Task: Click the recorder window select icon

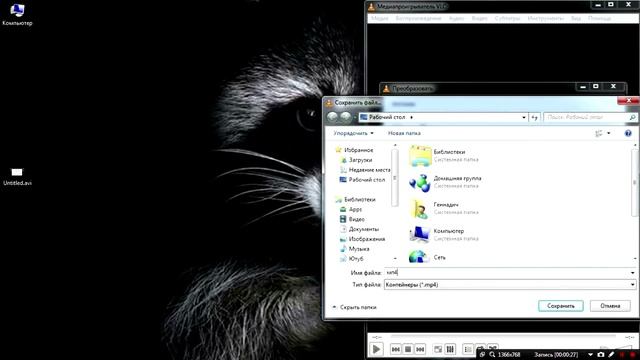Action: [x=482, y=355]
